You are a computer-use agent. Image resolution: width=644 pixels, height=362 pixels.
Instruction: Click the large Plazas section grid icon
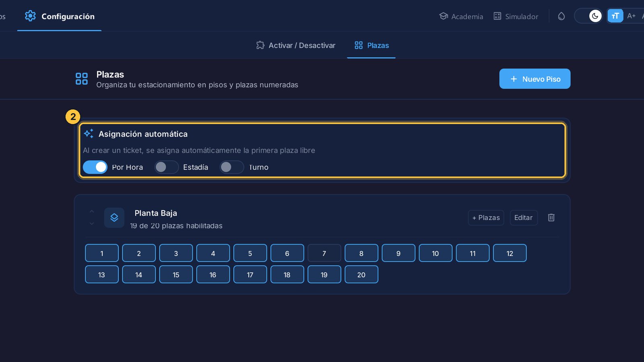(82, 79)
